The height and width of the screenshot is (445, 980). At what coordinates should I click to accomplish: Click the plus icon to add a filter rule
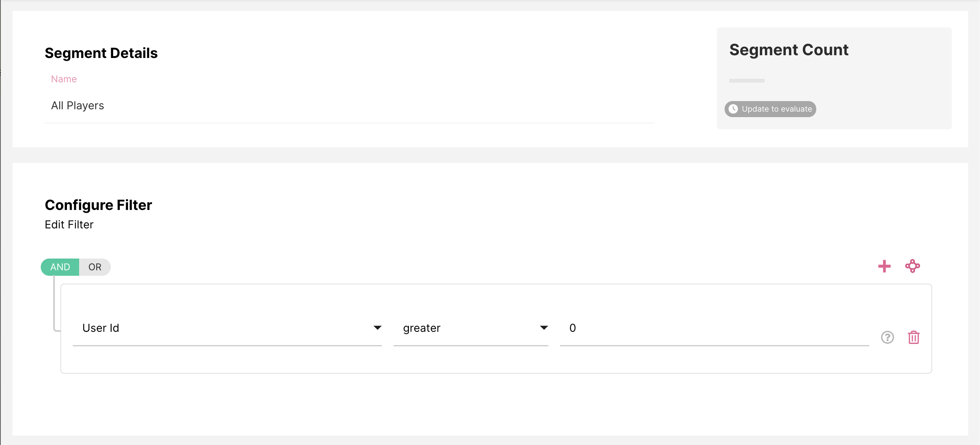coord(884,266)
